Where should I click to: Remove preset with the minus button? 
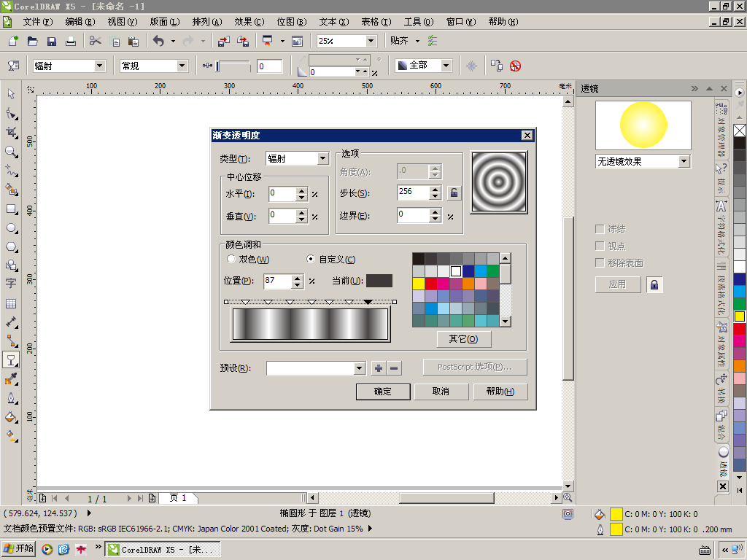pos(394,368)
